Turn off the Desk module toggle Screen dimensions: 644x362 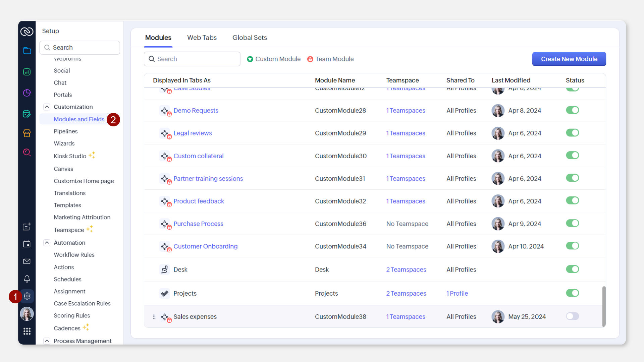pos(572,269)
